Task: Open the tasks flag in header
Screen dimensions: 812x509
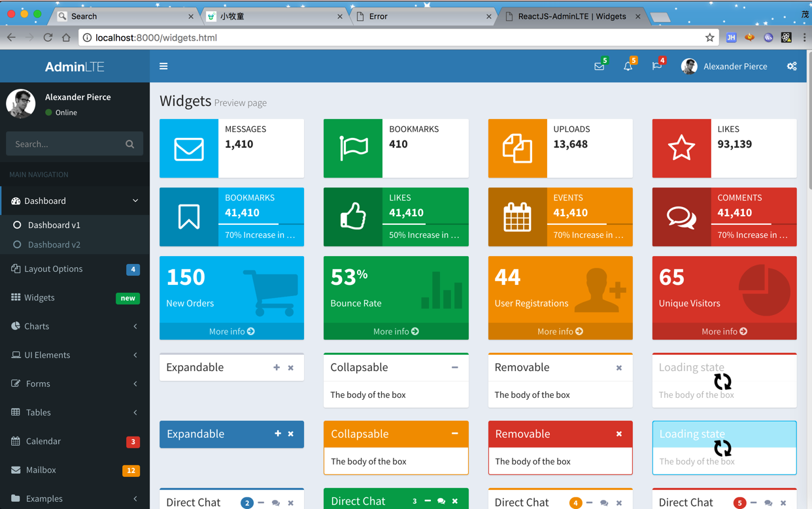Action: click(x=656, y=67)
